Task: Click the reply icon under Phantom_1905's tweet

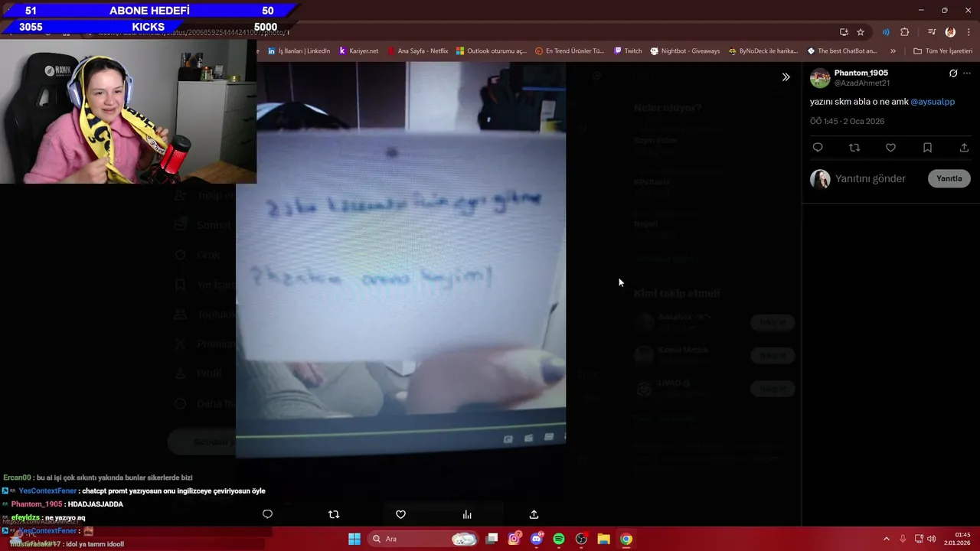Action: pyautogui.click(x=818, y=148)
